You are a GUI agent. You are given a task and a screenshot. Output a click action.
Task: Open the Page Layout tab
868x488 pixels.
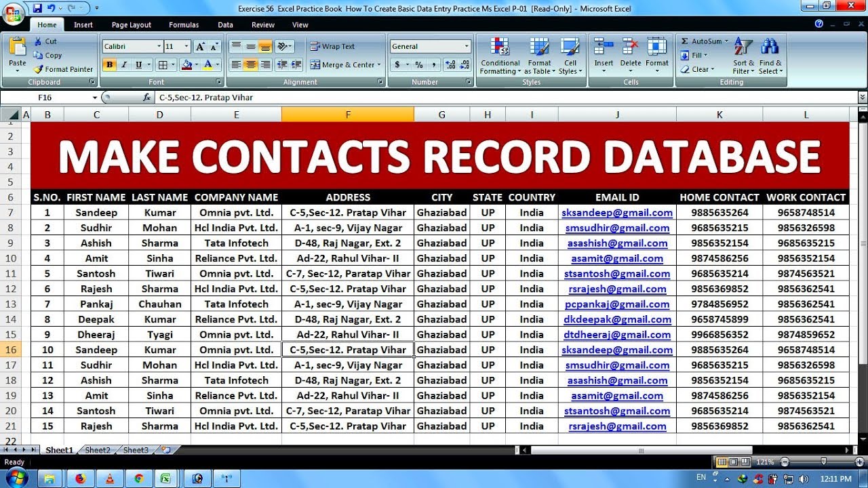(132, 24)
